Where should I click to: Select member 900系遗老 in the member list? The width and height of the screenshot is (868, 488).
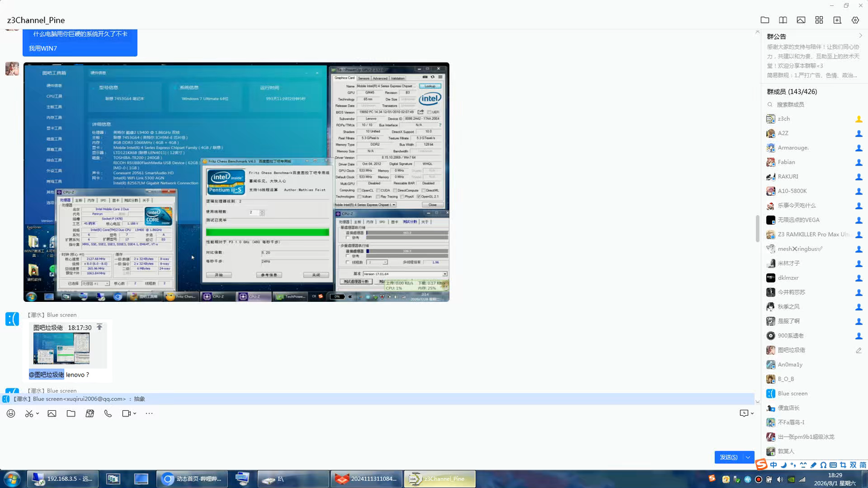[x=814, y=336]
